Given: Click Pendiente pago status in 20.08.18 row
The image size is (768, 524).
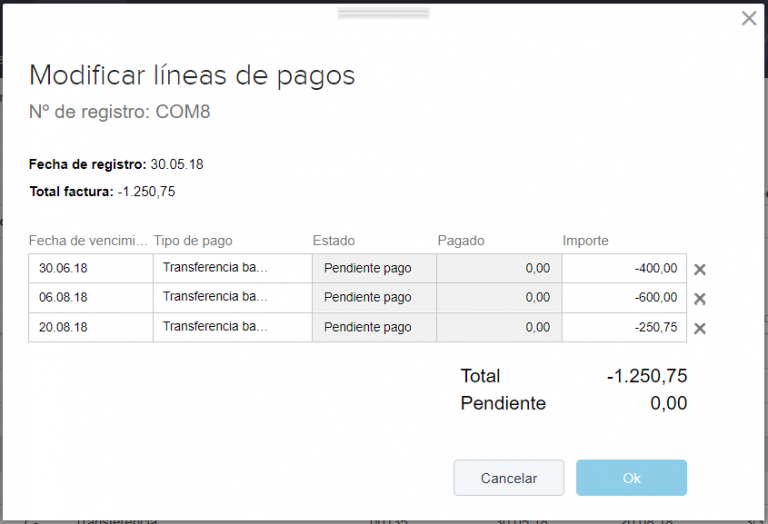Looking at the screenshot, I should (x=374, y=327).
